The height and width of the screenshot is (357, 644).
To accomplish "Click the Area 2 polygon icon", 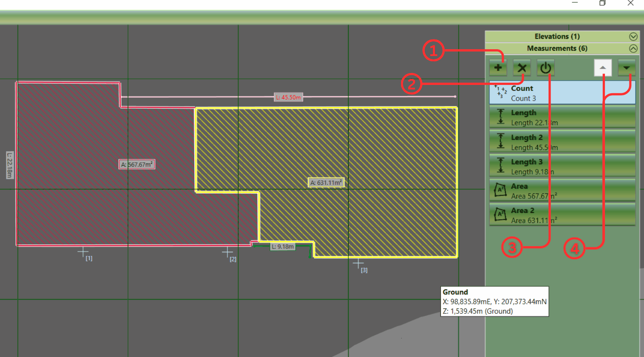I will [500, 215].
